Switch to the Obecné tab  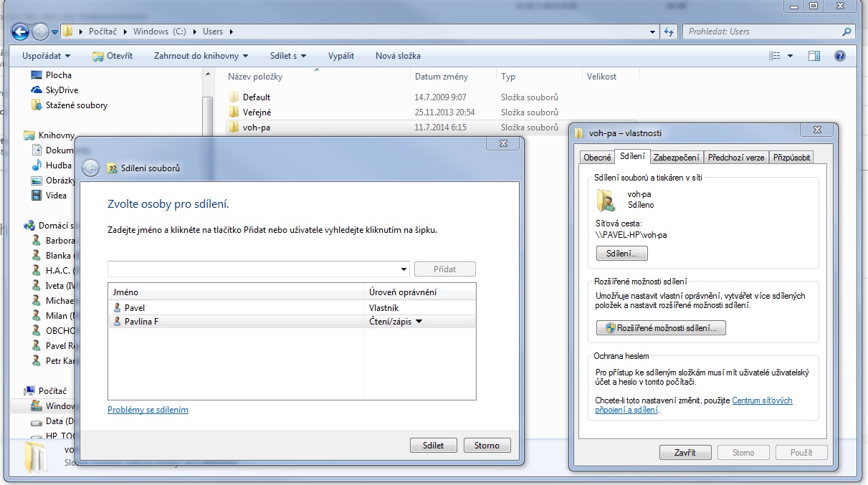(x=597, y=157)
